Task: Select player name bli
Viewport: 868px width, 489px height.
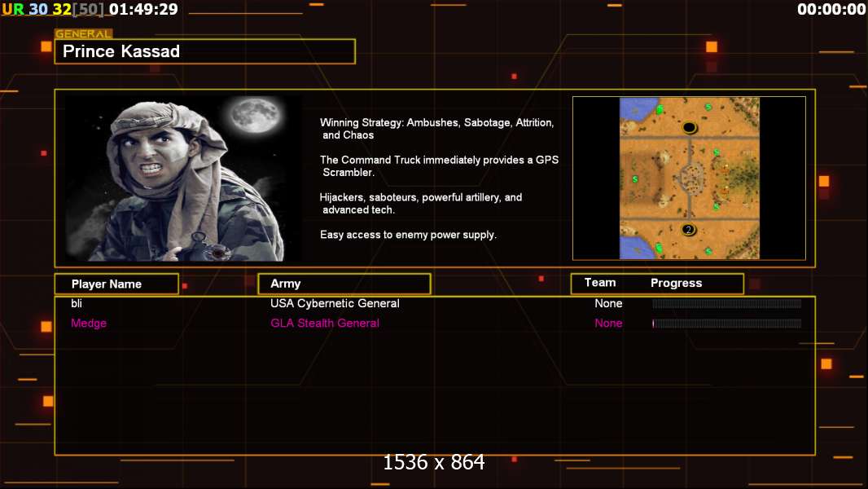Action: pos(77,303)
